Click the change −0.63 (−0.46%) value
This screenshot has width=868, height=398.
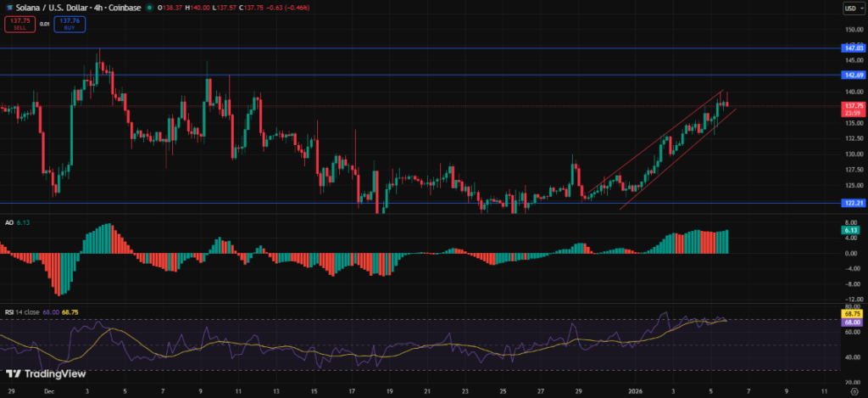point(287,8)
